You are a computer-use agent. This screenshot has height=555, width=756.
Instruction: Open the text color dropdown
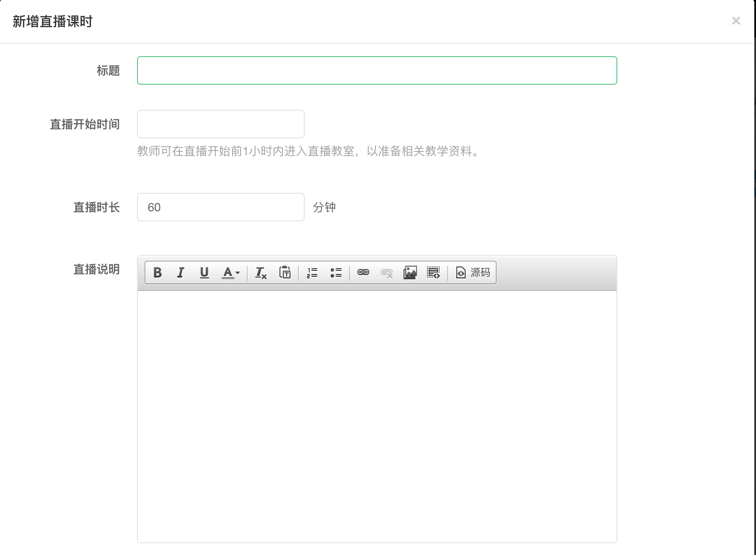click(230, 273)
